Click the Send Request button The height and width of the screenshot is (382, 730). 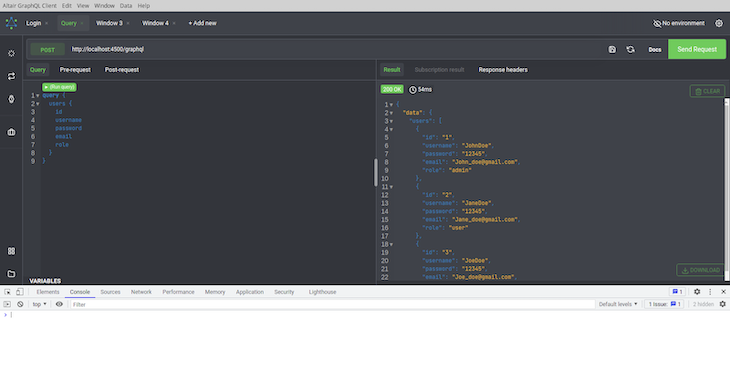click(x=697, y=49)
